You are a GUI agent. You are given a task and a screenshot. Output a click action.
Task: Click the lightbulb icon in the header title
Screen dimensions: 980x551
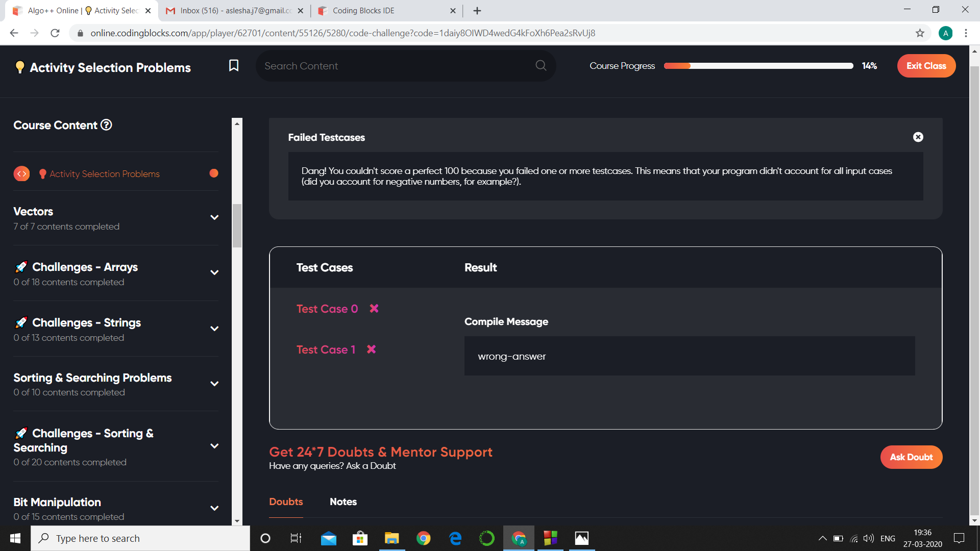point(20,67)
